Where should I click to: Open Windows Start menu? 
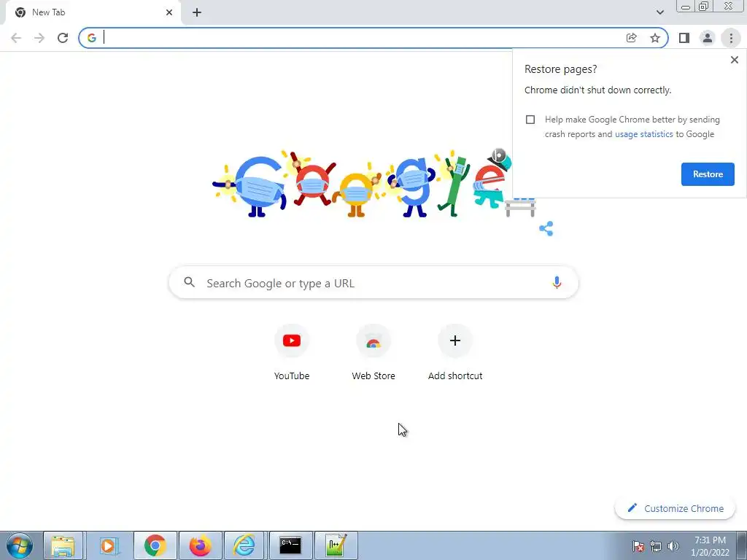pos(20,545)
